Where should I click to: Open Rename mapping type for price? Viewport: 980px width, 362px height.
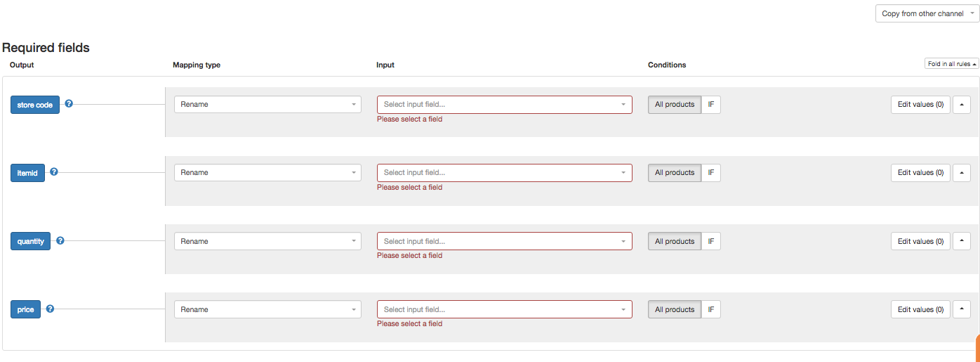pos(267,309)
